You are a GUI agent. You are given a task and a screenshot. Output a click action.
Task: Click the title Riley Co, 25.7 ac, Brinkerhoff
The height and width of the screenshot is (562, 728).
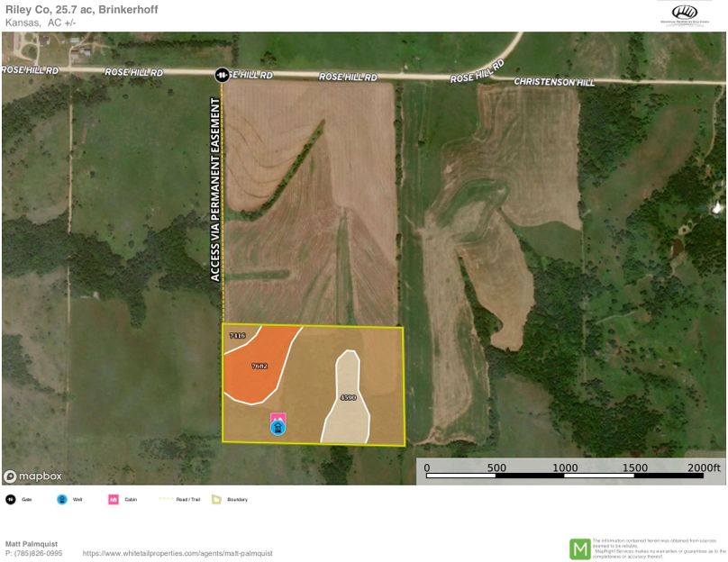83,9
